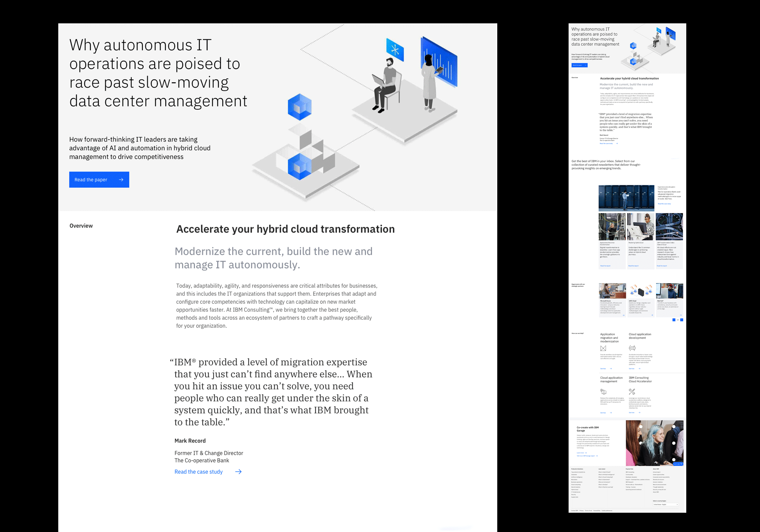Click the Application migration and modernization bowtie icon
760x532 pixels.
click(603, 348)
